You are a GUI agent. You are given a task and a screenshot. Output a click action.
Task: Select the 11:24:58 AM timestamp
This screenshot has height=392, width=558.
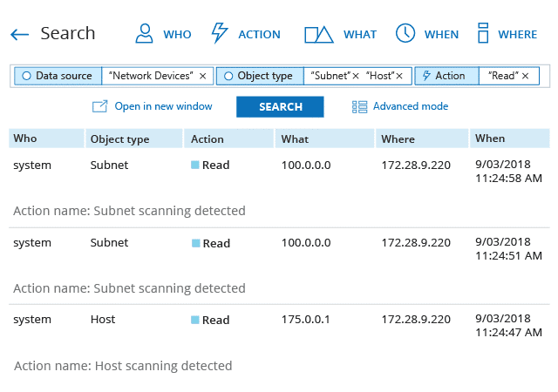508,178
